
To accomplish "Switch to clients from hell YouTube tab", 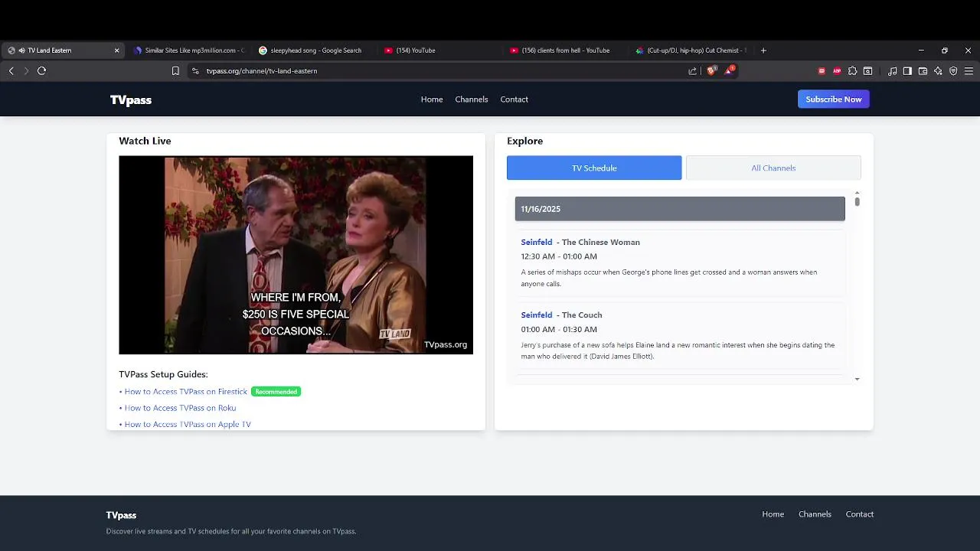I will (x=565, y=51).
